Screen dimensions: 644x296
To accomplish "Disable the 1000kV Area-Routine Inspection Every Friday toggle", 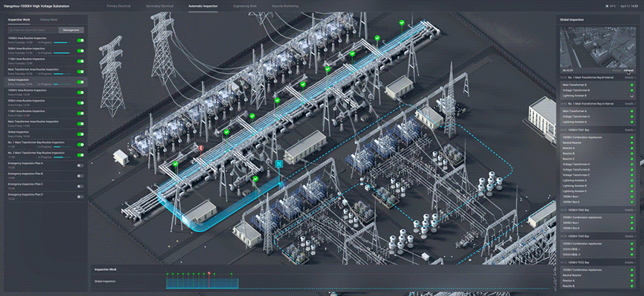I will (80, 92).
